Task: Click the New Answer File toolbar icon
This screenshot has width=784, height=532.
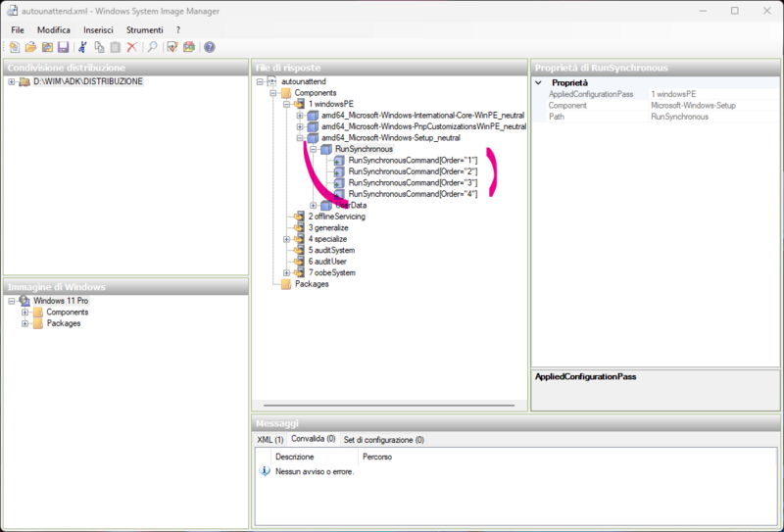Action: coord(14,47)
